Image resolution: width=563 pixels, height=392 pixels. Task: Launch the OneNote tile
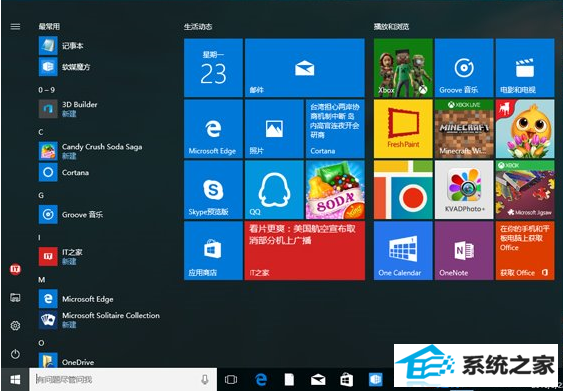[x=464, y=251]
